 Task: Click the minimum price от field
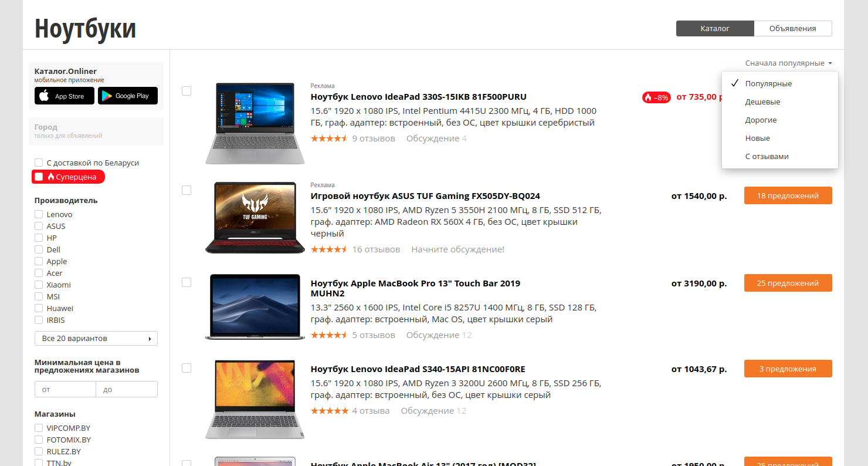65,389
